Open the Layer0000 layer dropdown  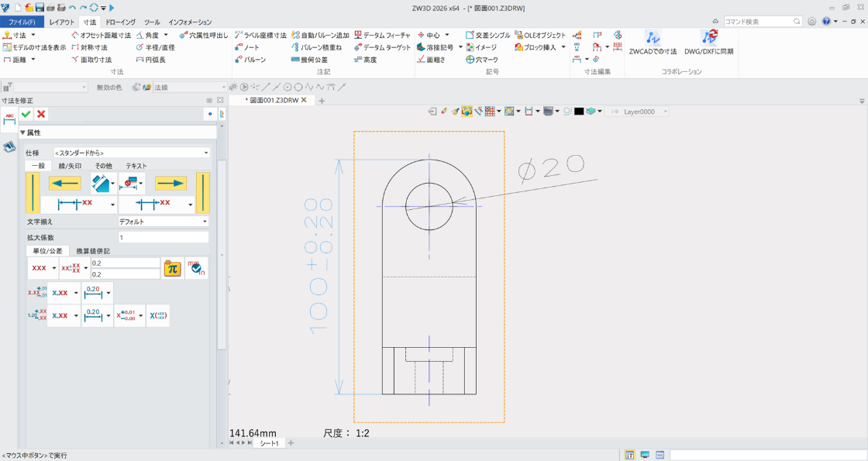coord(637,112)
